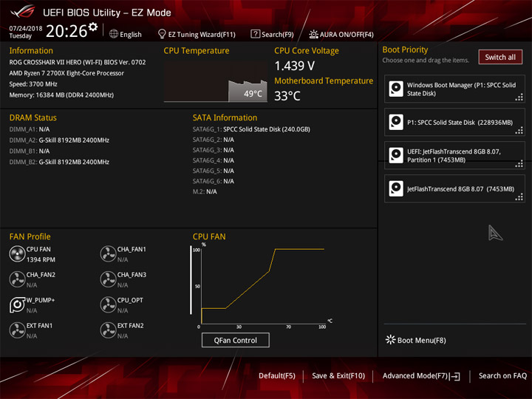Click the 20:26 clock time

(x=66, y=31)
